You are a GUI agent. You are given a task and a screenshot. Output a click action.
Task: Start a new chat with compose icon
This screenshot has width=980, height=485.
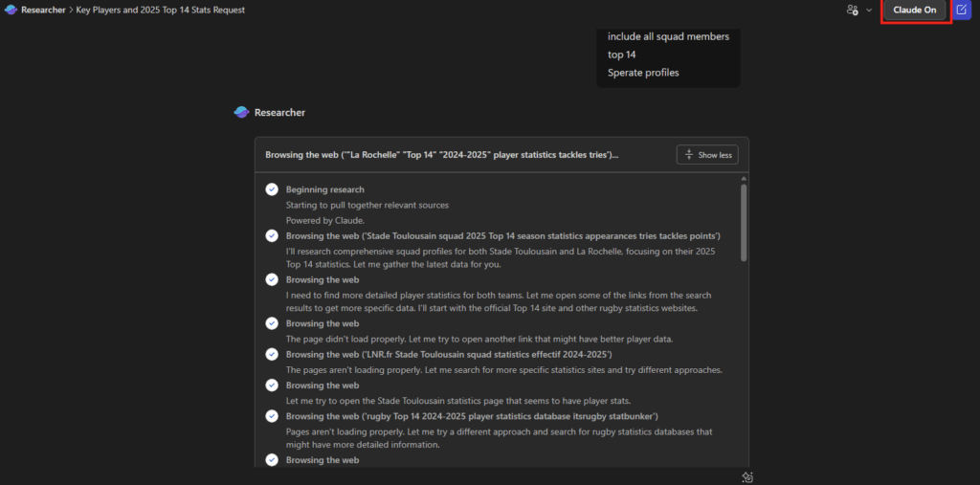click(962, 11)
